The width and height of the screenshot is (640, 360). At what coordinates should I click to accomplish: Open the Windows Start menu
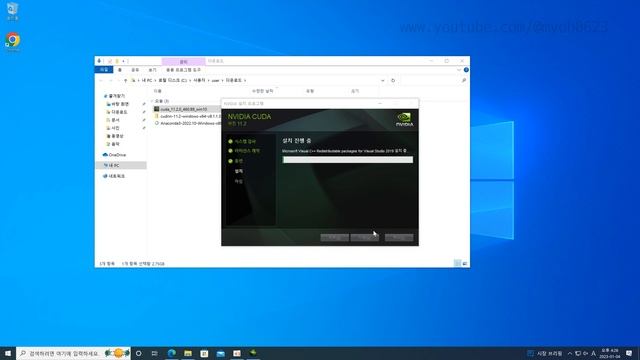pyautogui.click(x=8, y=353)
